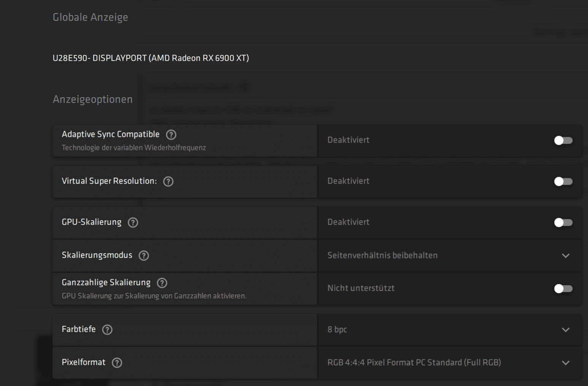Toggle the Ganzzahlige Skalierung switch
Viewport: 588px width, 386px height.
tap(563, 289)
